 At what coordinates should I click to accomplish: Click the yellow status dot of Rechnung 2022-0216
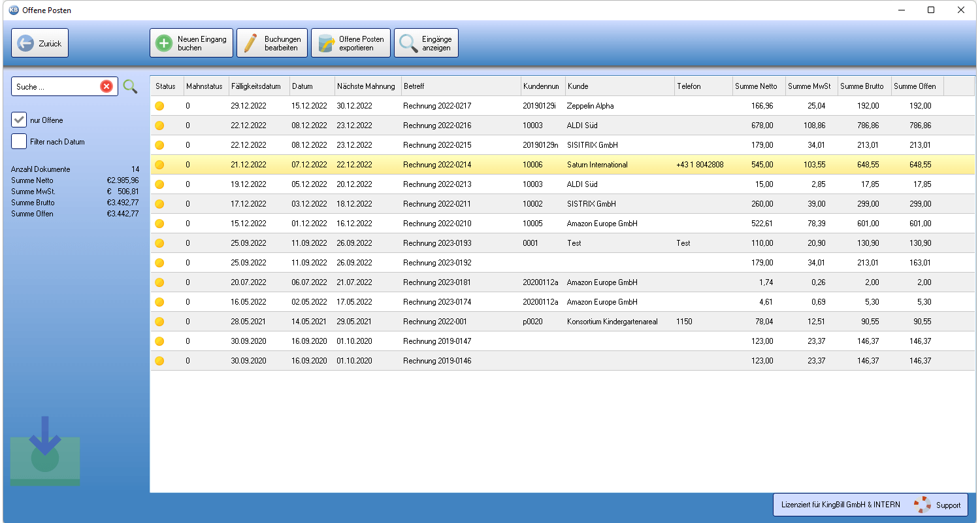tap(159, 126)
